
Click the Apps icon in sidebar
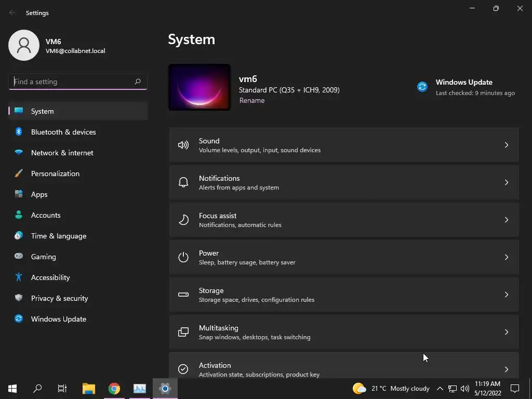pyautogui.click(x=19, y=194)
